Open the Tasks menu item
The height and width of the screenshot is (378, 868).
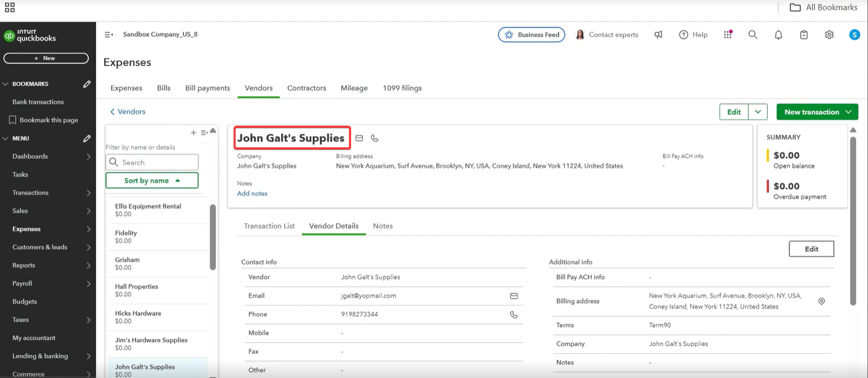[20, 175]
